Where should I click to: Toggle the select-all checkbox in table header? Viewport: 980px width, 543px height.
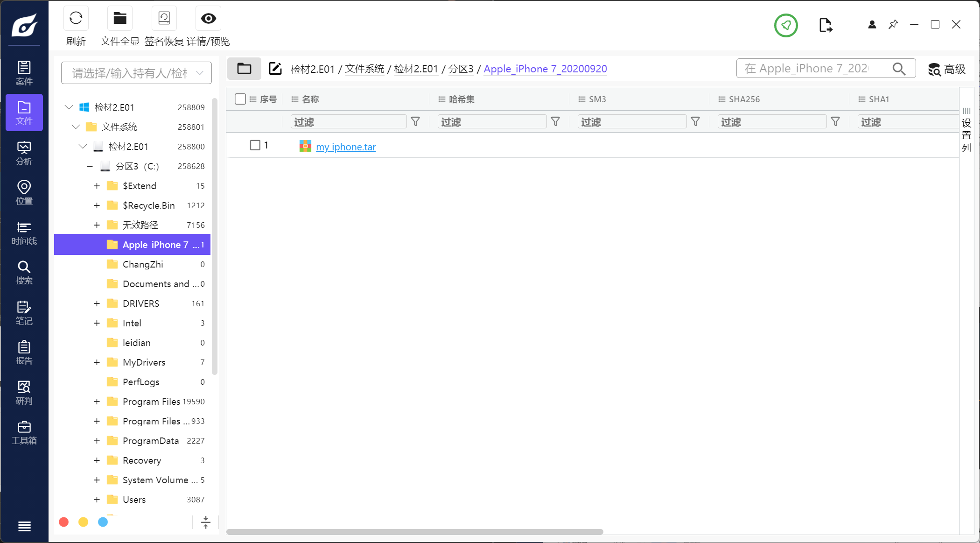(240, 99)
